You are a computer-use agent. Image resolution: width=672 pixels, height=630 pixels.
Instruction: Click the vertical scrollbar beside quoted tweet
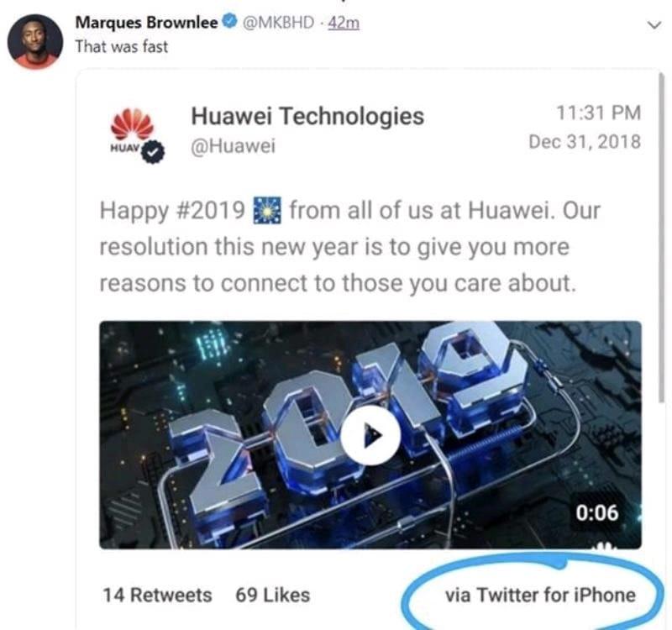pyautogui.click(x=661, y=238)
